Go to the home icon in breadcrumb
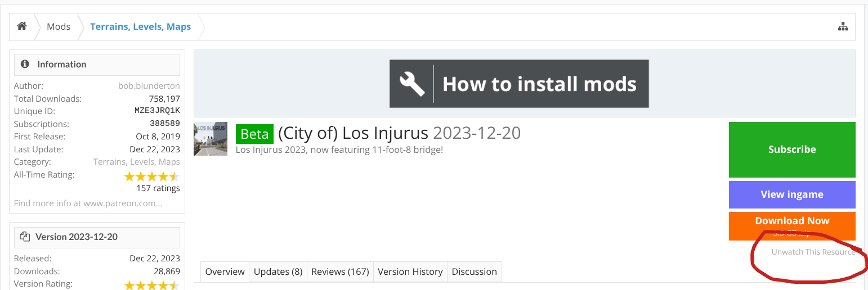Screen dimensions: 868x290 tap(22, 26)
